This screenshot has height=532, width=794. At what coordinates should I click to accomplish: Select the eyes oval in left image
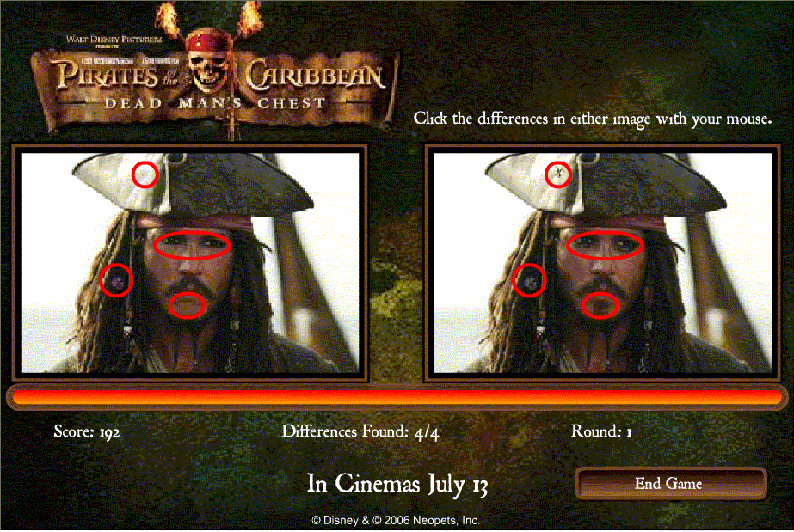(x=192, y=246)
